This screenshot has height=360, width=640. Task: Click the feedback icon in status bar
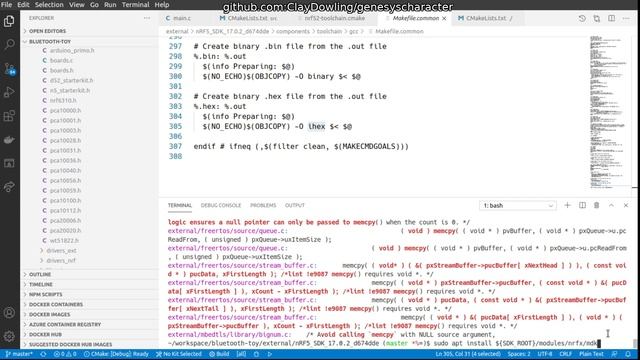[x=614, y=354]
